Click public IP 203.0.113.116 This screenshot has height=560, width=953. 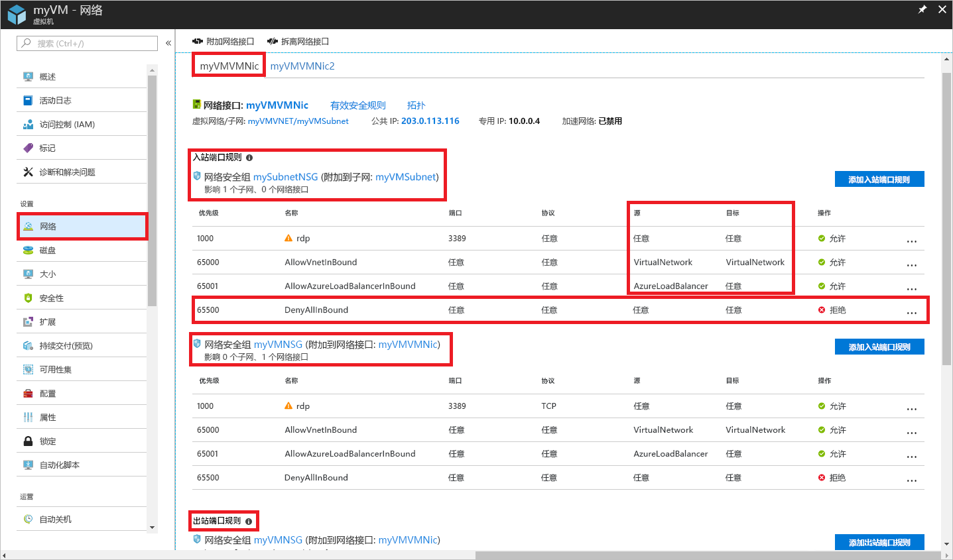tap(430, 121)
